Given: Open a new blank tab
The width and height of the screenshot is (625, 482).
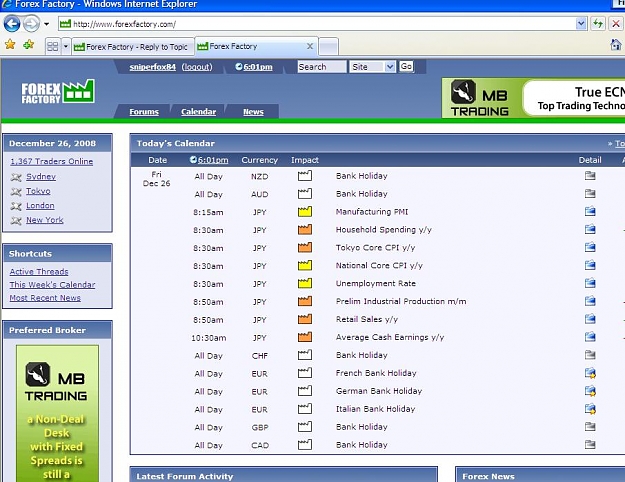Looking at the screenshot, I should 329,47.
